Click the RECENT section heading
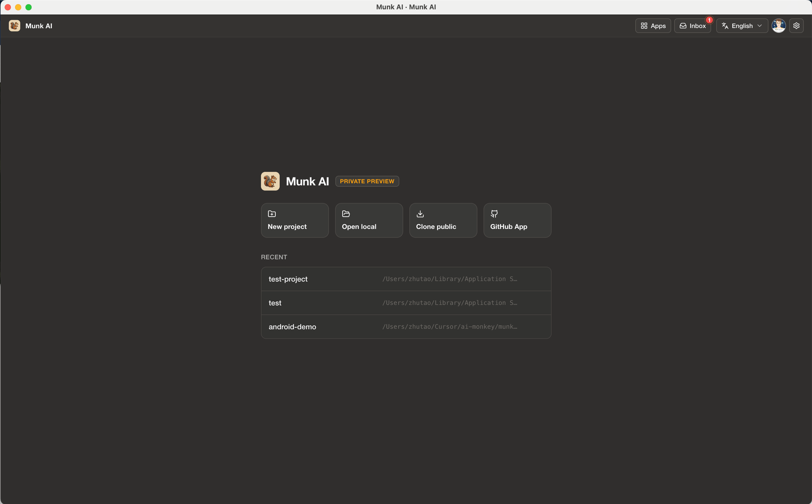The width and height of the screenshot is (812, 504). (x=274, y=257)
